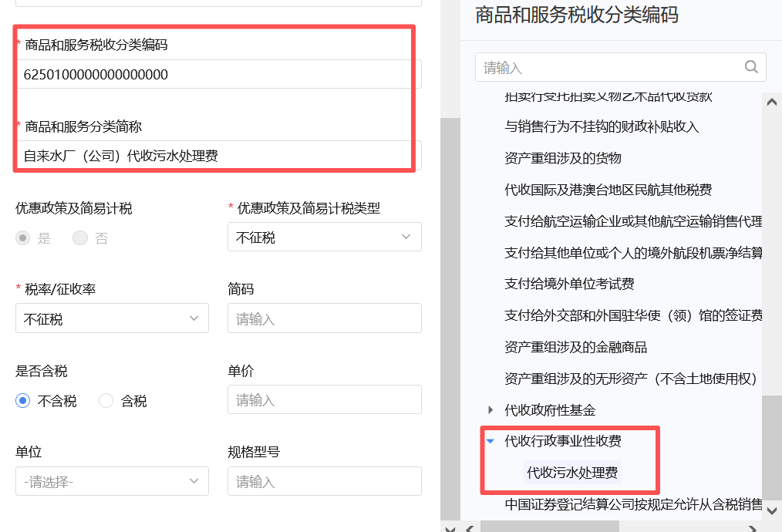Open the 优惠政策及简易计税类型 dropdown
The width and height of the screenshot is (782, 532).
(324, 237)
